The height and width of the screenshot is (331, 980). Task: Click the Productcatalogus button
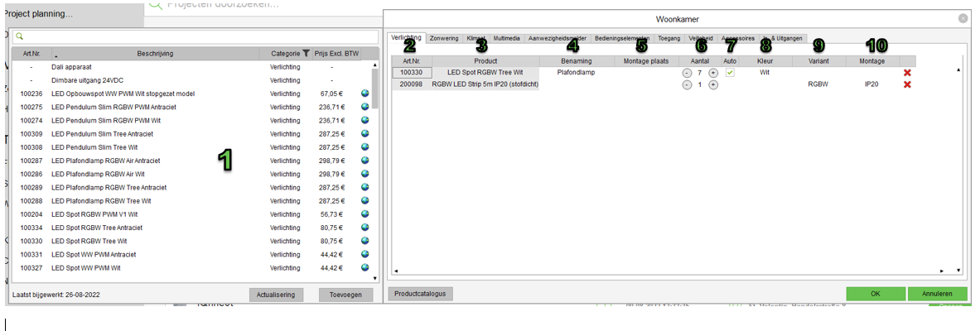tap(420, 294)
